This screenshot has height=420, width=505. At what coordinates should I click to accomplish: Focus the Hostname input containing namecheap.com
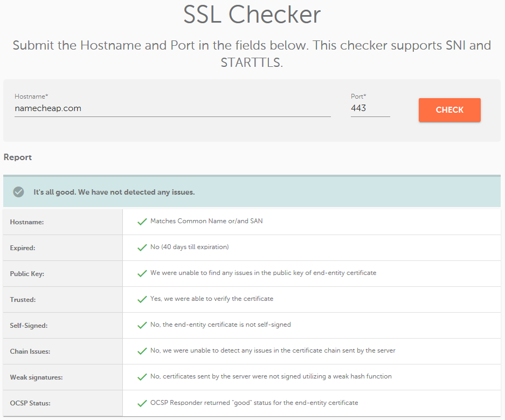click(172, 108)
